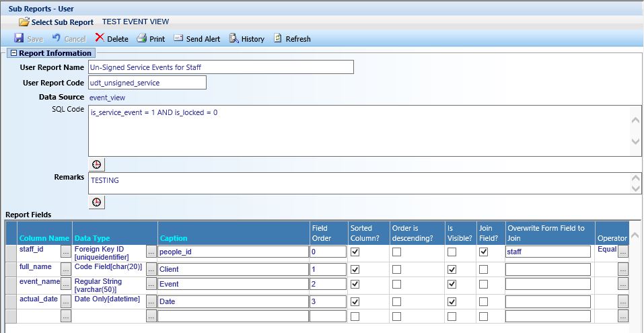Uncheck Join Field for staff_id
Viewport: 644px width, 333px height.
tap(484, 252)
